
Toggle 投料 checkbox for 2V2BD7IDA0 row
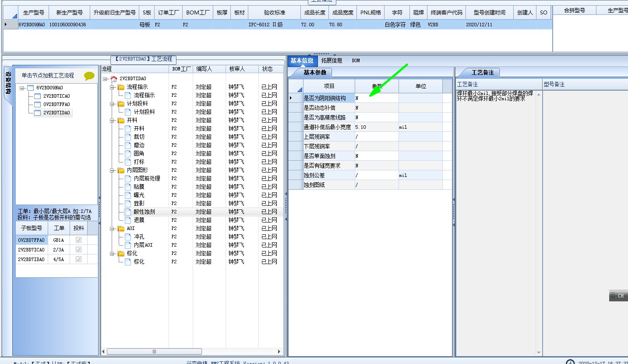tap(79, 259)
